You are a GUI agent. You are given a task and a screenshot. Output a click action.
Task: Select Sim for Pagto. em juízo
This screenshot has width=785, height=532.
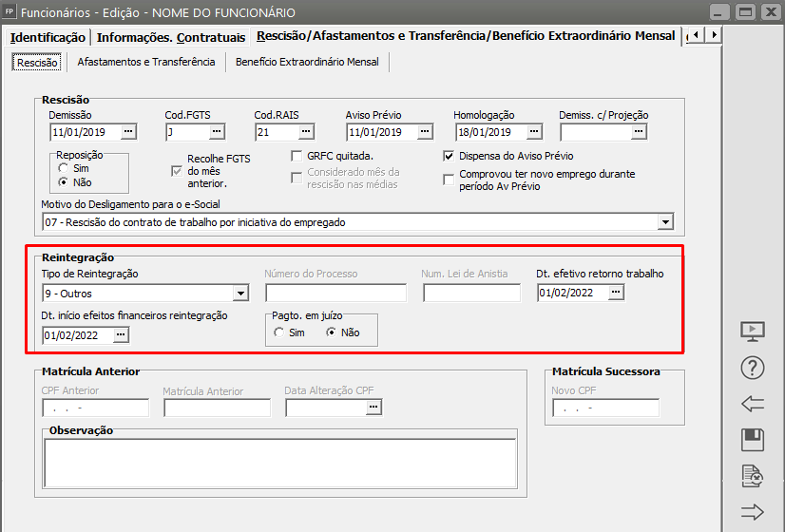point(278,332)
